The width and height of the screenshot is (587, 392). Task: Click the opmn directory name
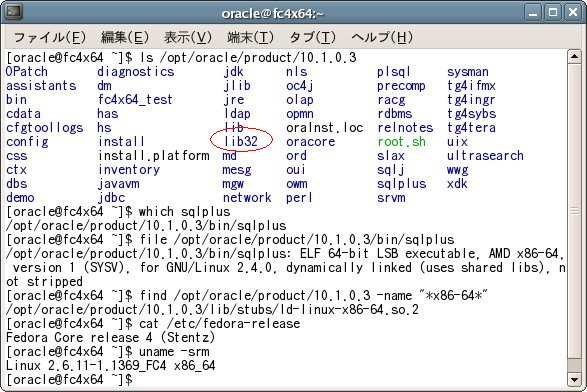[x=299, y=114]
